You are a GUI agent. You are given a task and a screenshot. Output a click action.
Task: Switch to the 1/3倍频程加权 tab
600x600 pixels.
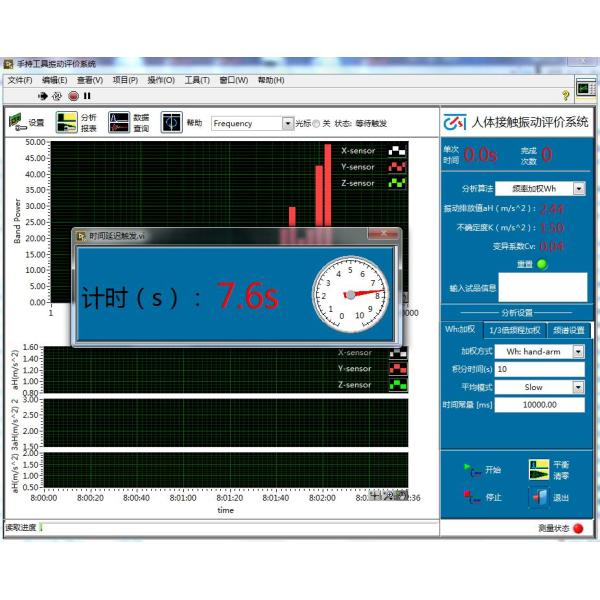tap(513, 330)
